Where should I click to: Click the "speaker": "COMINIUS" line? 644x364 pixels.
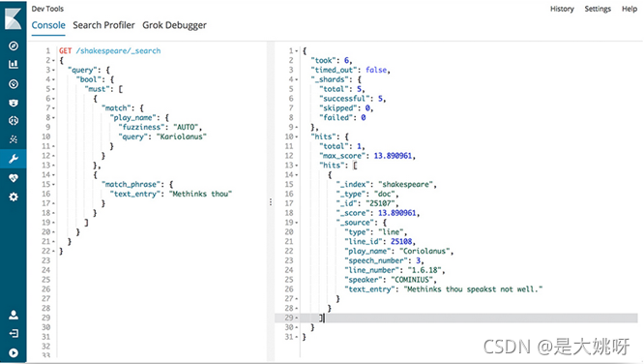point(391,280)
